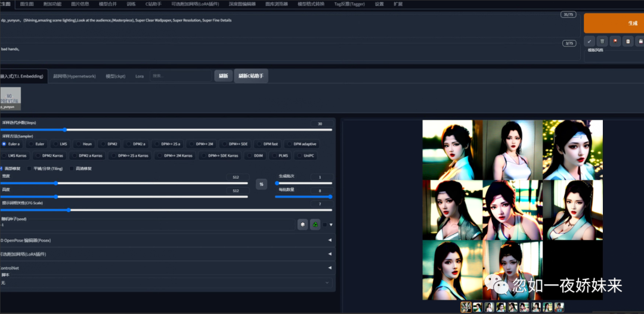
Task: Enable the 高清修复 checkbox
Action: (72, 168)
